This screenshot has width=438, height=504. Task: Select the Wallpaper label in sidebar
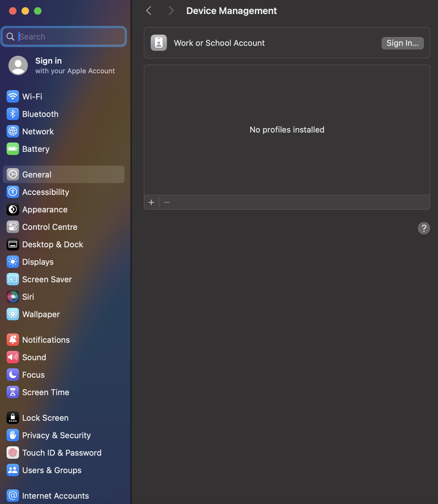[41, 314]
